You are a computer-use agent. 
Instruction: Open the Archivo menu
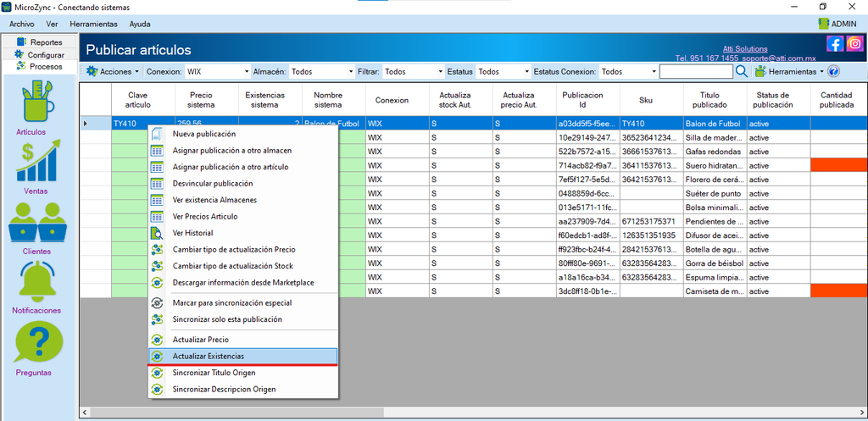click(21, 25)
